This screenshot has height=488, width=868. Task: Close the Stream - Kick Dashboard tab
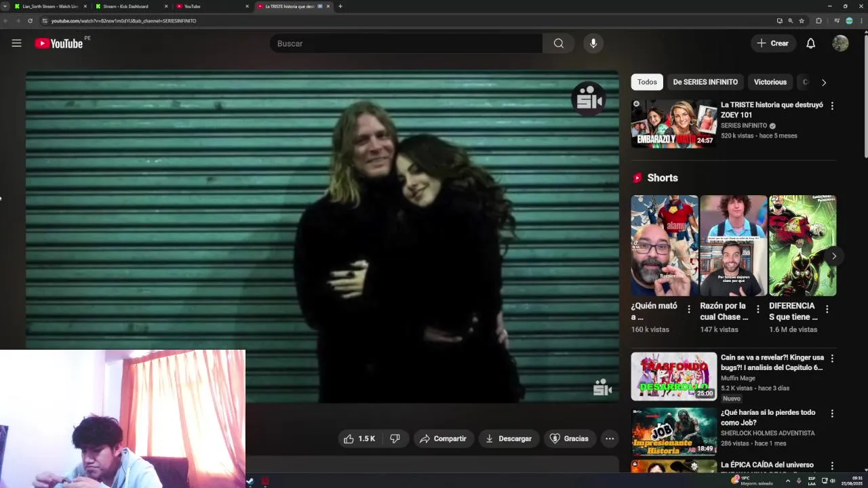click(x=166, y=6)
